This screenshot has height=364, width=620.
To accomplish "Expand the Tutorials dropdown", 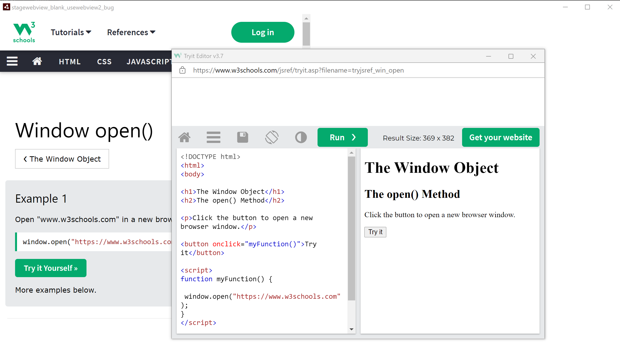I will click(x=71, y=32).
